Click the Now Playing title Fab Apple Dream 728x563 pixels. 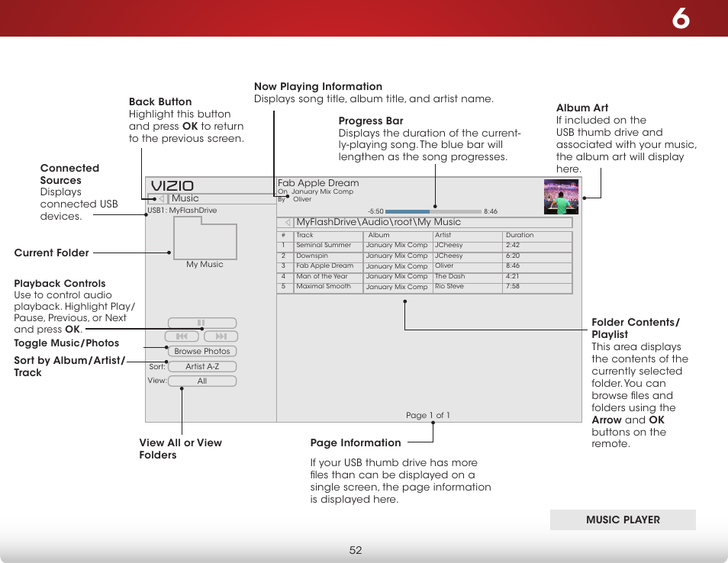(318, 183)
